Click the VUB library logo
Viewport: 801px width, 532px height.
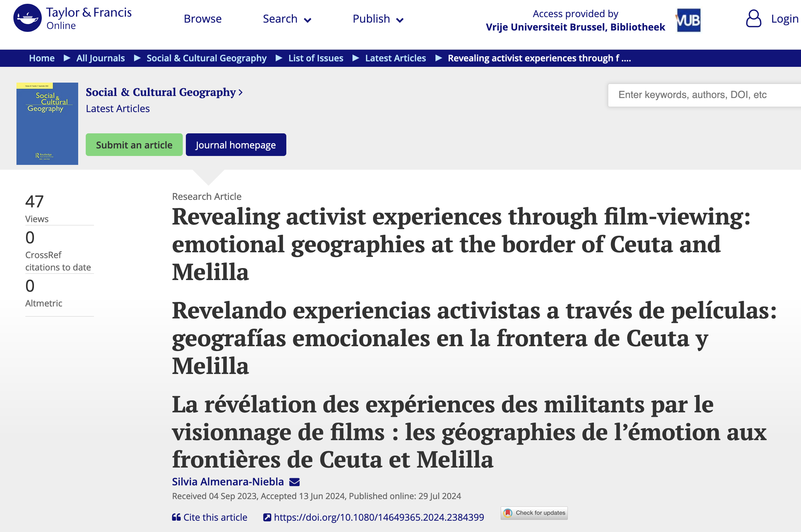coord(688,21)
